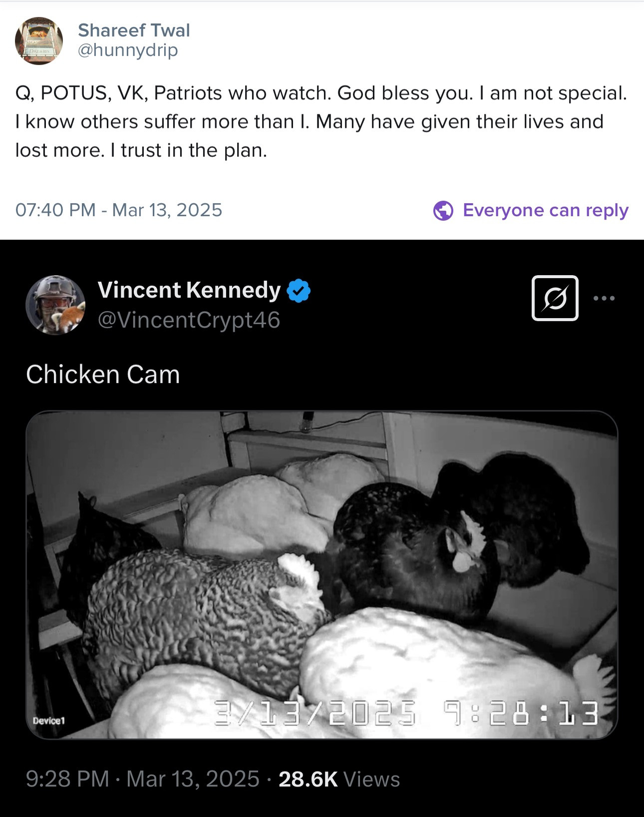This screenshot has width=644, height=817.
Task: Open the 'Everyone can reply' setting
Action: (x=545, y=210)
